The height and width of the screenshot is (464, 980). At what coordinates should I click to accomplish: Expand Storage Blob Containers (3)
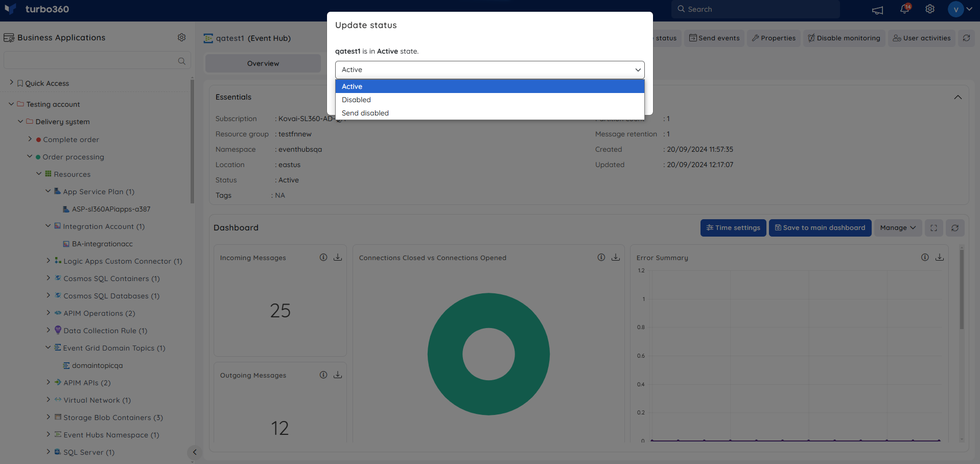tap(48, 416)
